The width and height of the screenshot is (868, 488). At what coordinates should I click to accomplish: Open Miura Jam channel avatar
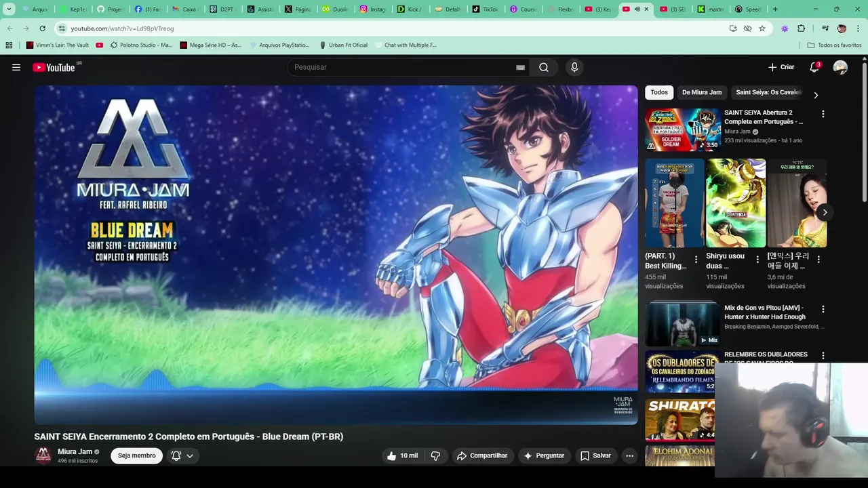click(43, 455)
